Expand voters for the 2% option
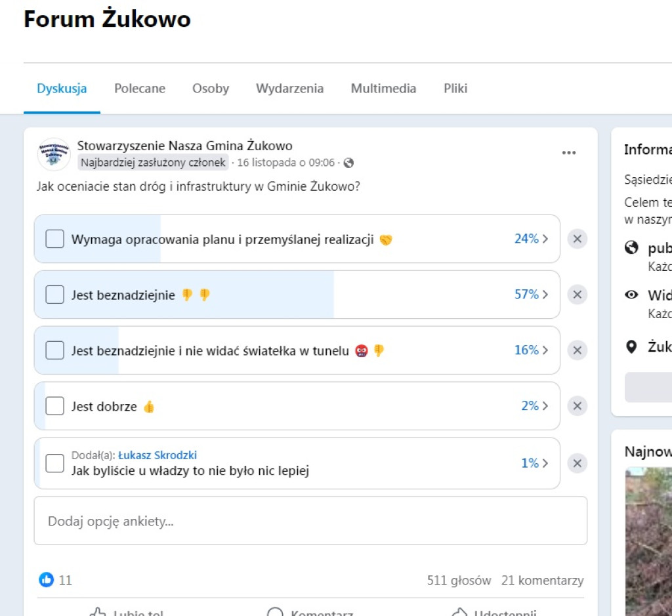This screenshot has height=616, width=672. [535, 405]
